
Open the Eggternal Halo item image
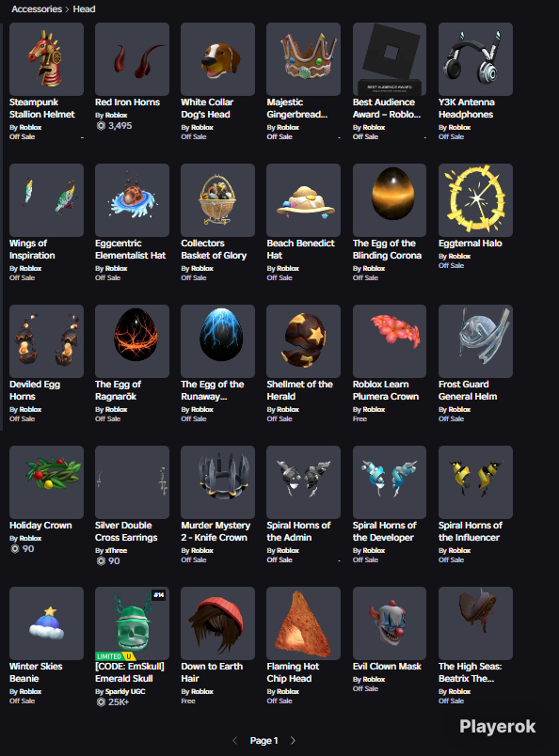point(475,200)
